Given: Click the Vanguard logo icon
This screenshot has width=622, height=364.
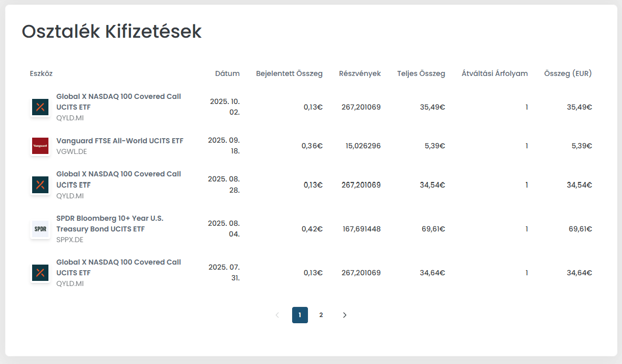Looking at the screenshot, I should tap(40, 146).
